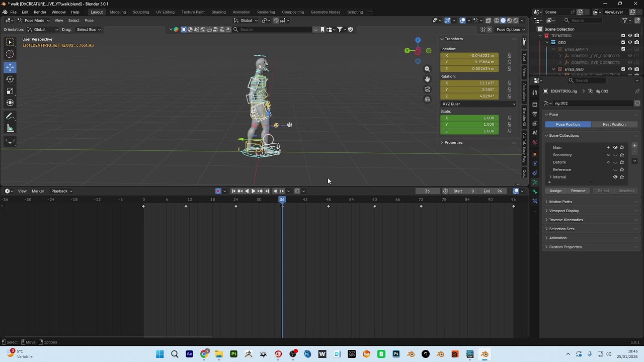Select material preview viewport shading icon
This screenshot has height=362, width=644.
(509, 21)
